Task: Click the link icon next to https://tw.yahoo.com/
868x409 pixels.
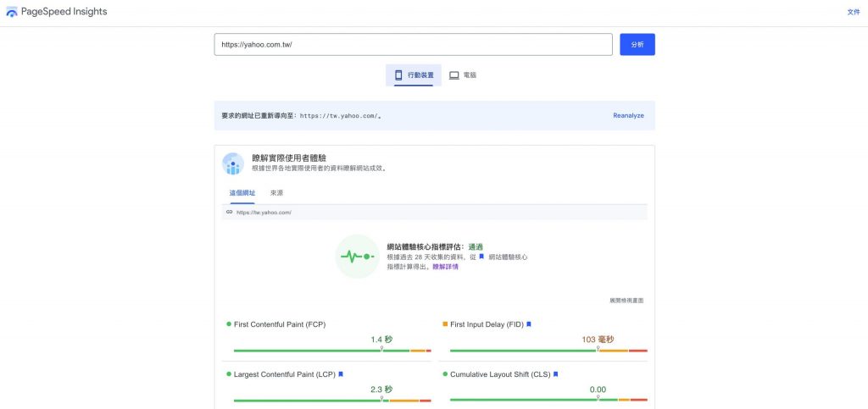Action: [229, 212]
